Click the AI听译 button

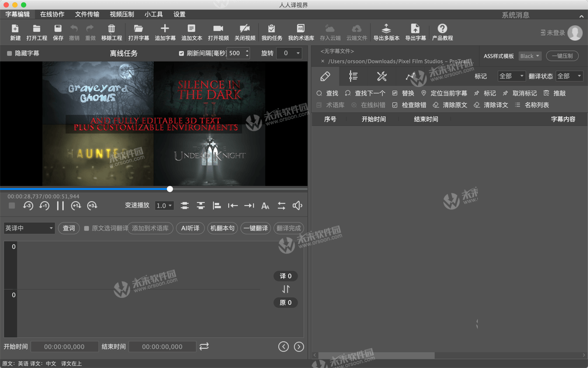click(190, 228)
